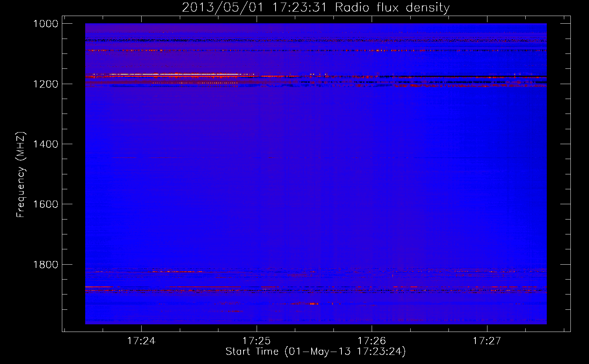This screenshot has height=364, width=589.
Task: Click the 17:26 time tick label
Action: [372, 341]
